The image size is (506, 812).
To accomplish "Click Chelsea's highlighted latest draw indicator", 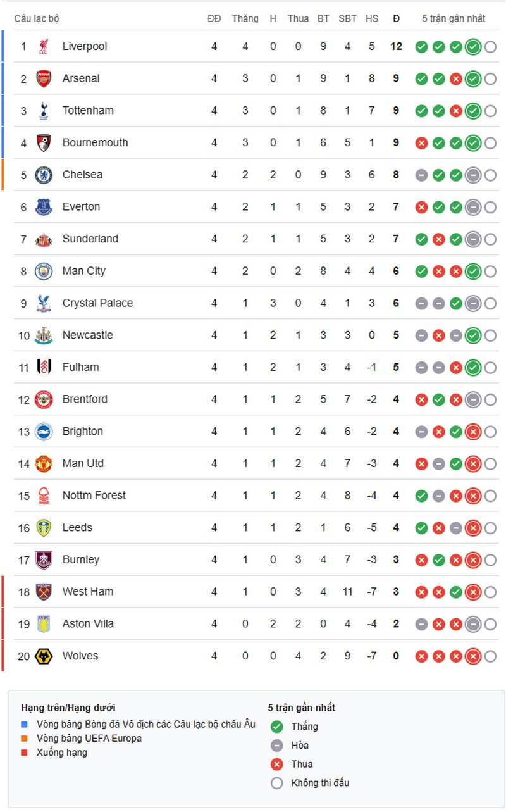I will point(472,175).
